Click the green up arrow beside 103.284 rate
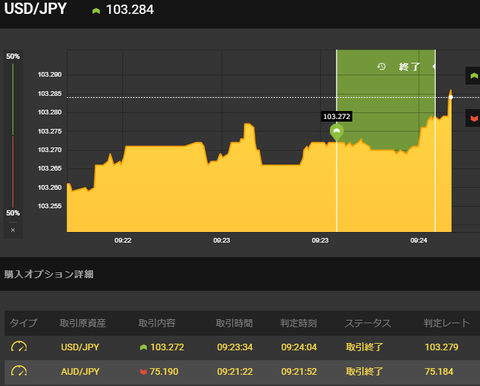 tap(96, 11)
